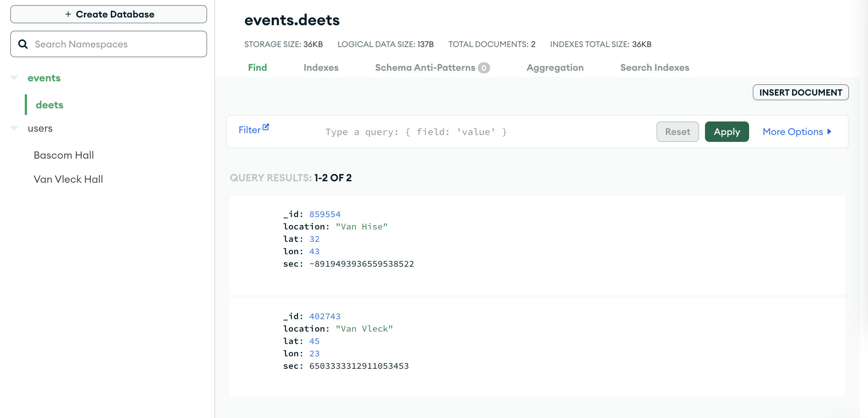Open the Filter external link icon
This screenshot has height=418, width=868.
click(266, 127)
